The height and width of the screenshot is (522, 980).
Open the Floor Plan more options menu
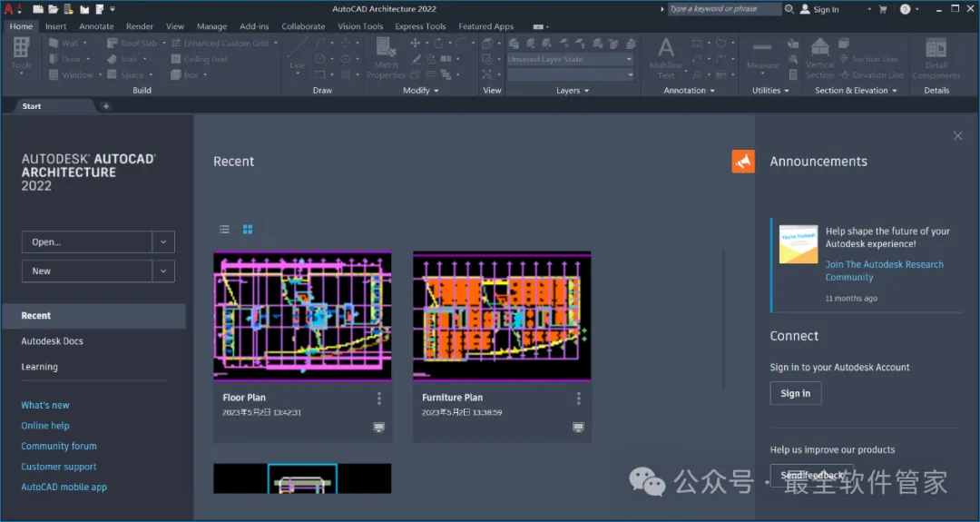point(378,399)
